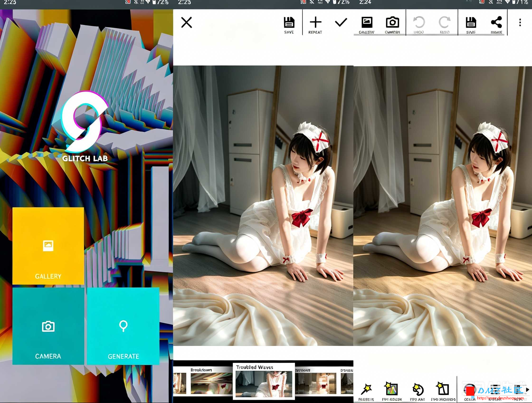This screenshot has width=532, height=403.
Task: Close the effect editor with the X icon
Action: [186, 22]
